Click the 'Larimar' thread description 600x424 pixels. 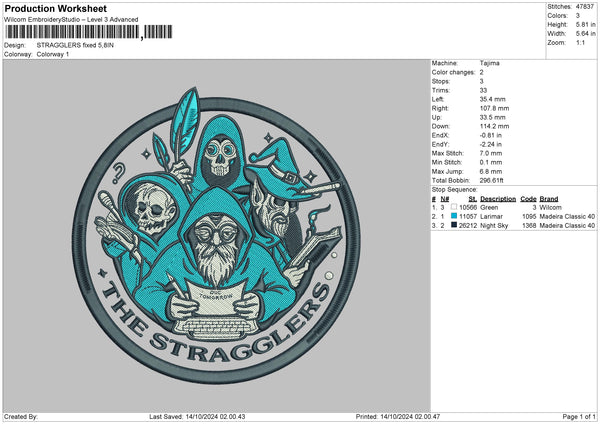491,217
